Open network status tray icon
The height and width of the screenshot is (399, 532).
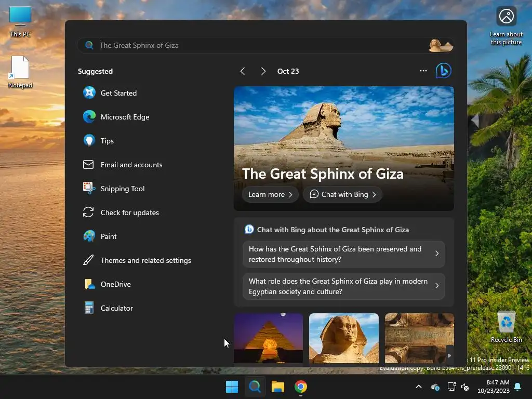(451, 387)
